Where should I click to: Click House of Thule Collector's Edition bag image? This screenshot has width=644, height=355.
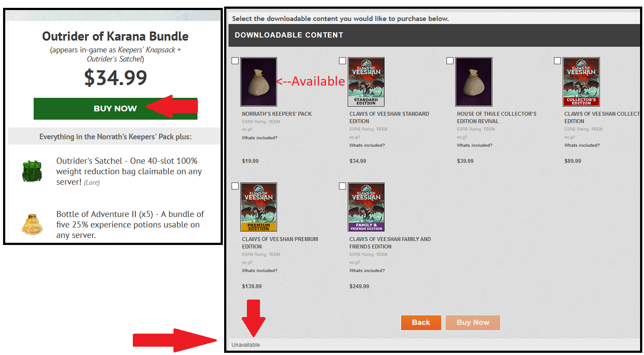coord(474,82)
